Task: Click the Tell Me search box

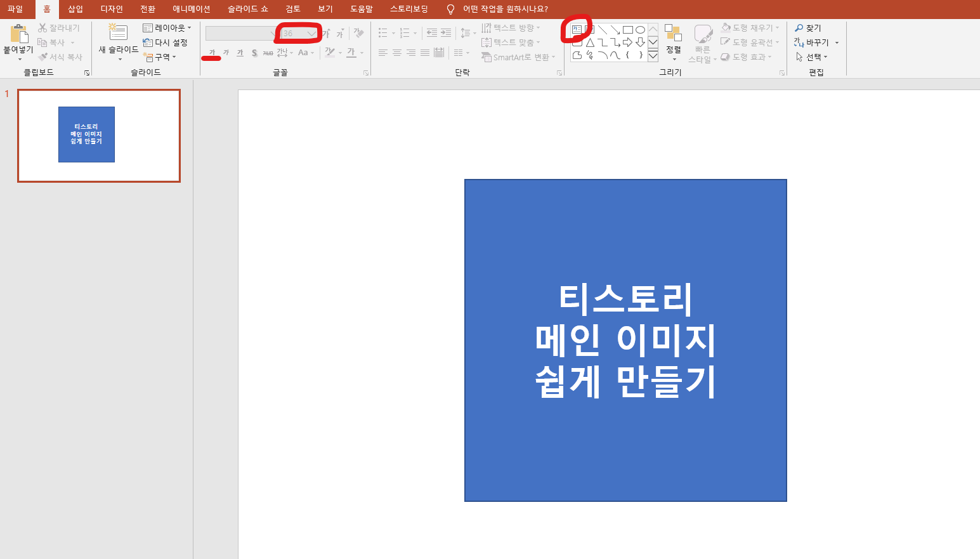Action: pyautogui.click(x=498, y=9)
